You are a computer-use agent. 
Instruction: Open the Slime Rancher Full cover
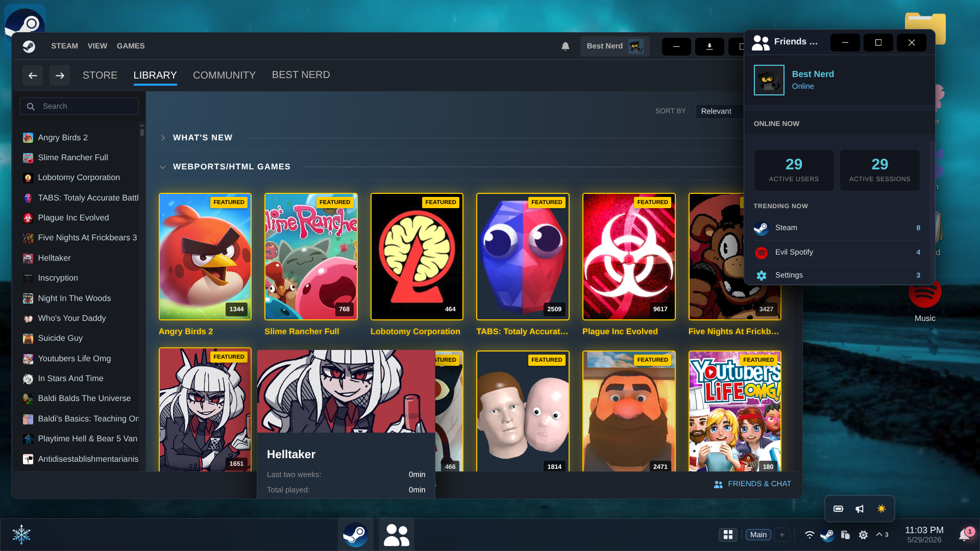click(x=311, y=257)
